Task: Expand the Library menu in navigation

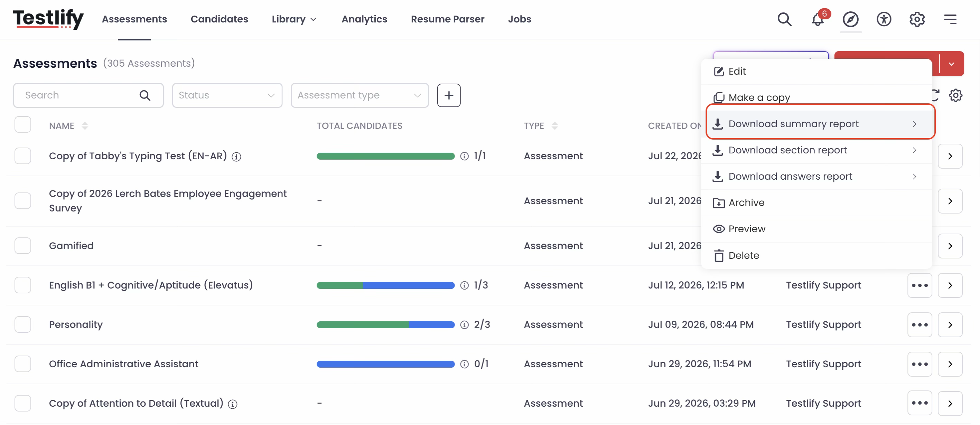Action: pyautogui.click(x=294, y=19)
